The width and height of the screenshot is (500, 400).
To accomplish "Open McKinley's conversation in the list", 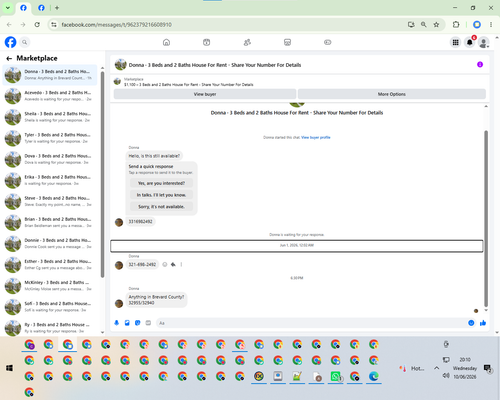I will (x=50, y=286).
